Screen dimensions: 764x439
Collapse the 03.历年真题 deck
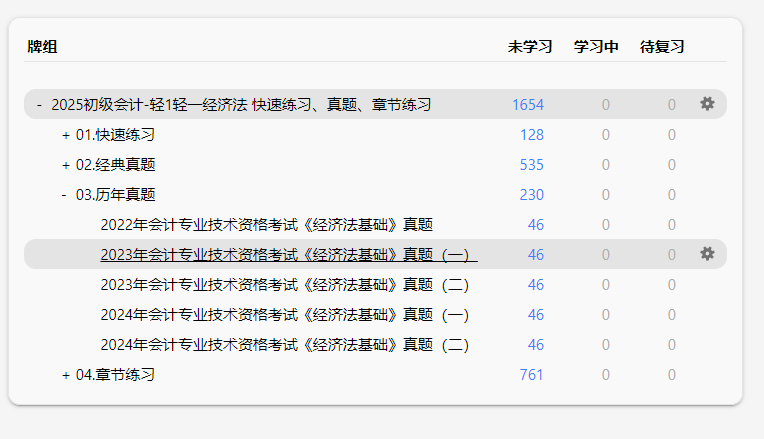pos(64,195)
